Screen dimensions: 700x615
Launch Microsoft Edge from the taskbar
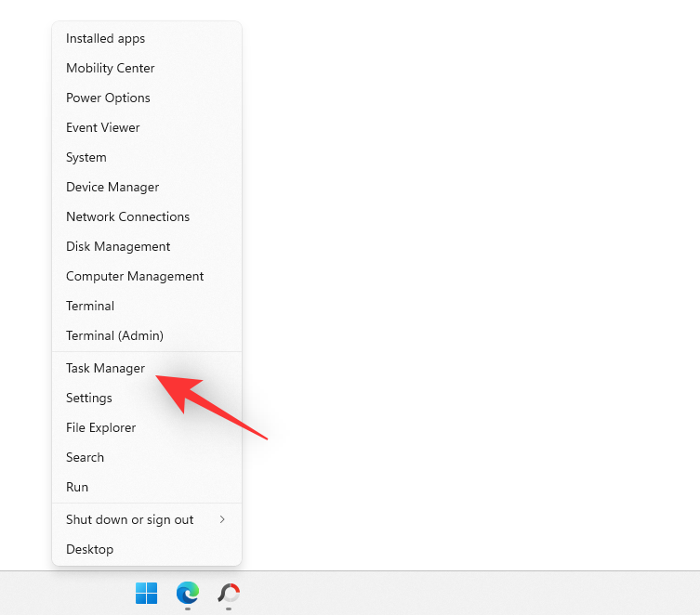coord(188,593)
